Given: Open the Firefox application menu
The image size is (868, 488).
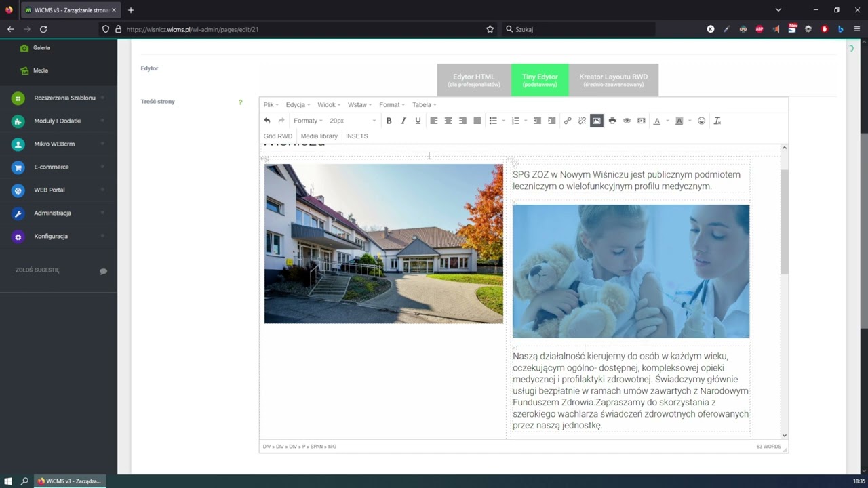Looking at the screenshot, I should (x=857, y=29).
